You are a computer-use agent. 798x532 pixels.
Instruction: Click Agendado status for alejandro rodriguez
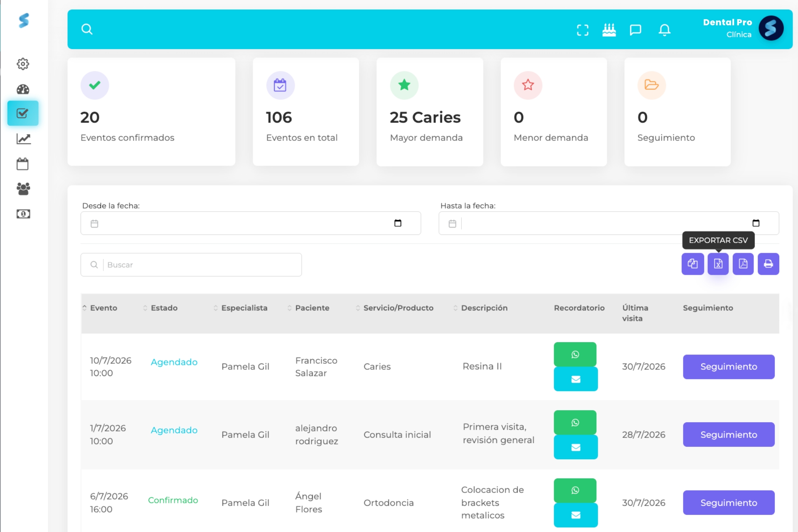[174, 430]
